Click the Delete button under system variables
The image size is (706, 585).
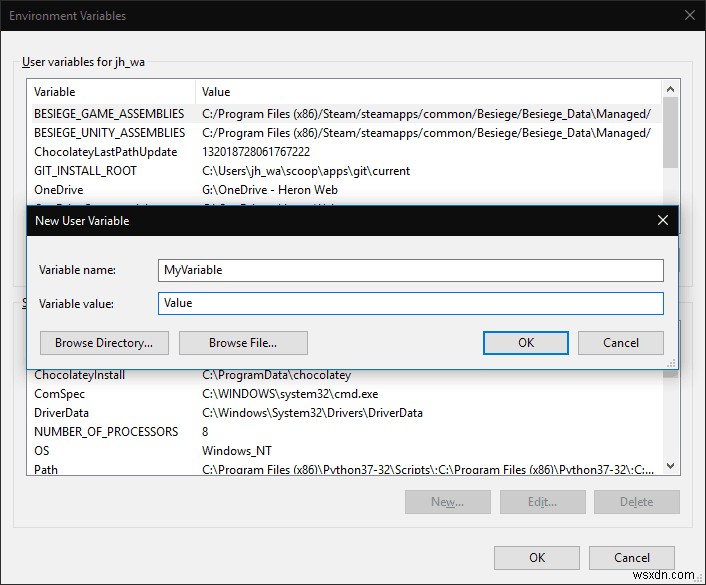(637, 502)
